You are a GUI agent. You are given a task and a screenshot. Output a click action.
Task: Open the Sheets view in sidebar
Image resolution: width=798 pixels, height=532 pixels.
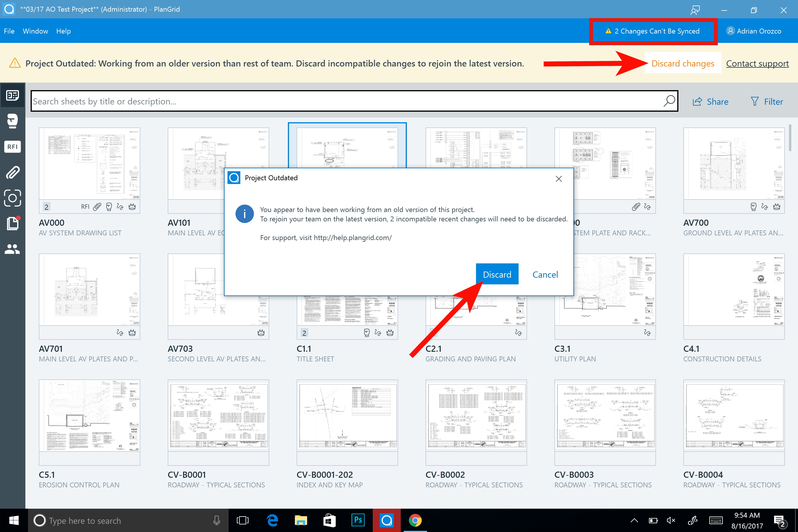(x=13, y=95)
